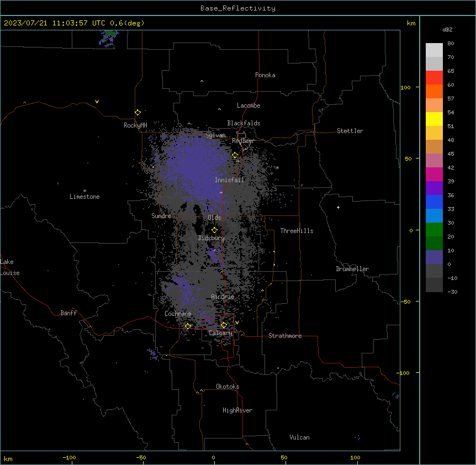Select yellow diamond marker between Olds and Didsbury
Image resolution: width=476 pixels, height=465 pixels.
coord(215,230)
